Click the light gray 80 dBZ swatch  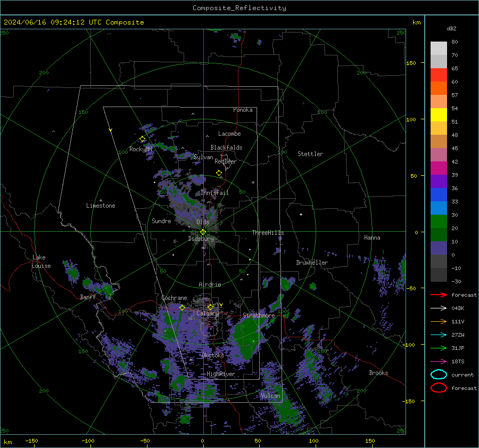pos(439,48)
